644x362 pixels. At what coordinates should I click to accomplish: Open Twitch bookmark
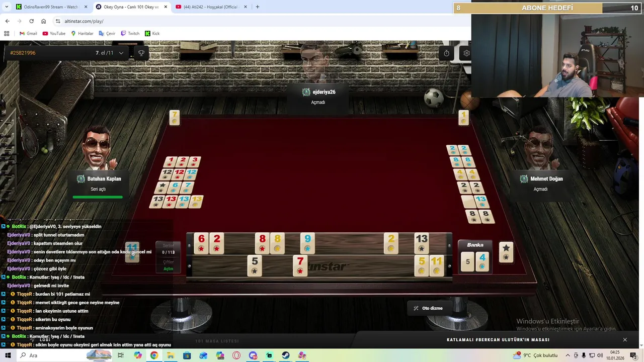pos(130,33)
